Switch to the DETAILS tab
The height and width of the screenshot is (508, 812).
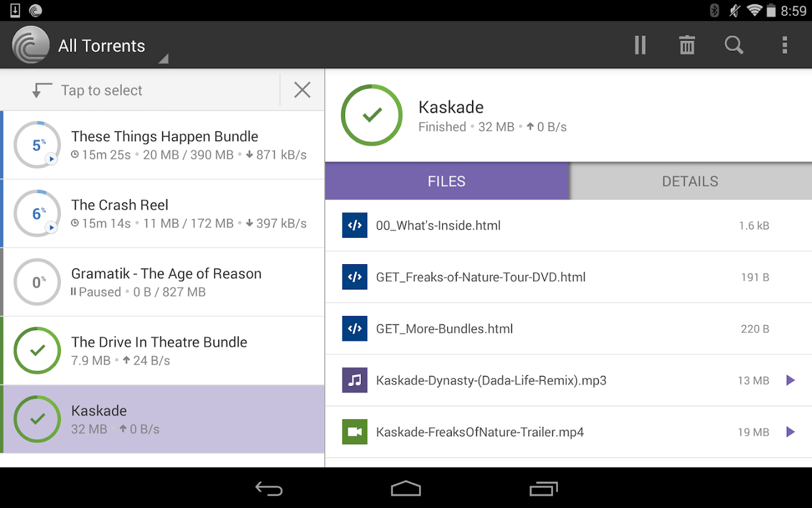691,181
